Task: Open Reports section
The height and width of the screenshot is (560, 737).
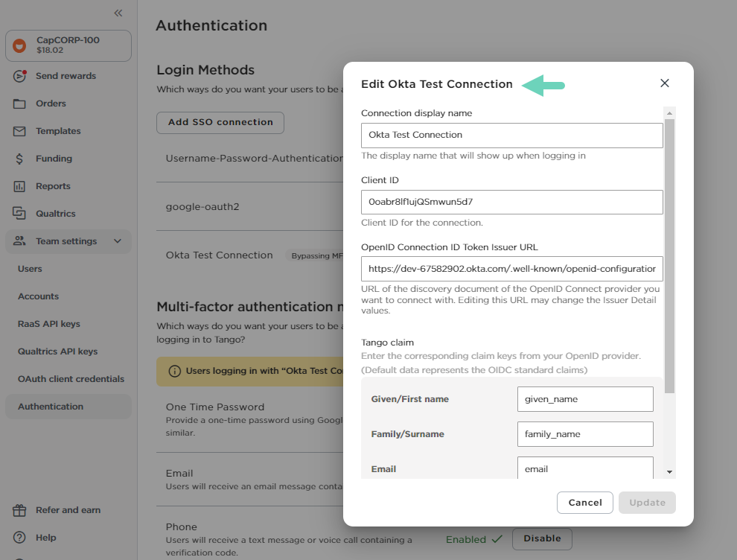Action: pyautogui.click(x=53, y=186)
